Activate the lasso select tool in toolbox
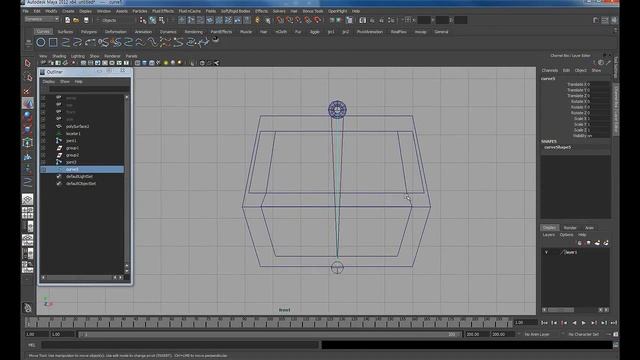 click(28, 77)
